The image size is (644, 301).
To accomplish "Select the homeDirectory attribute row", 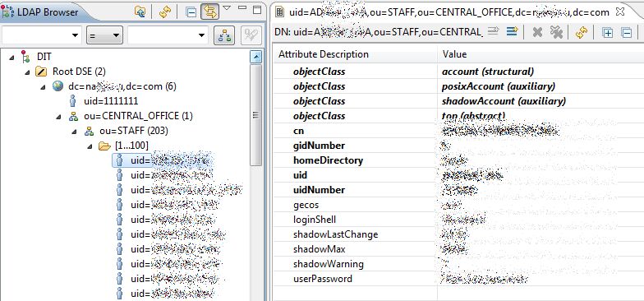I will coord(458,160).
